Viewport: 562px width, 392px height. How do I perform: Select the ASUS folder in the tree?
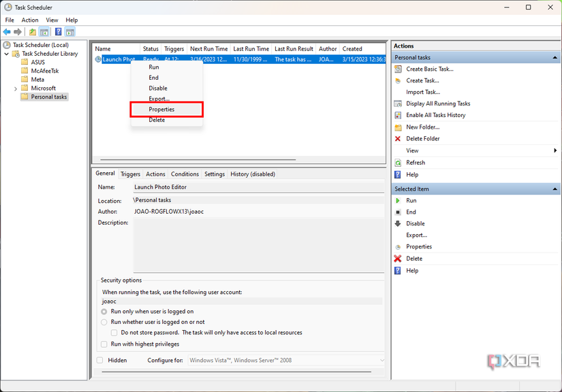37,62
